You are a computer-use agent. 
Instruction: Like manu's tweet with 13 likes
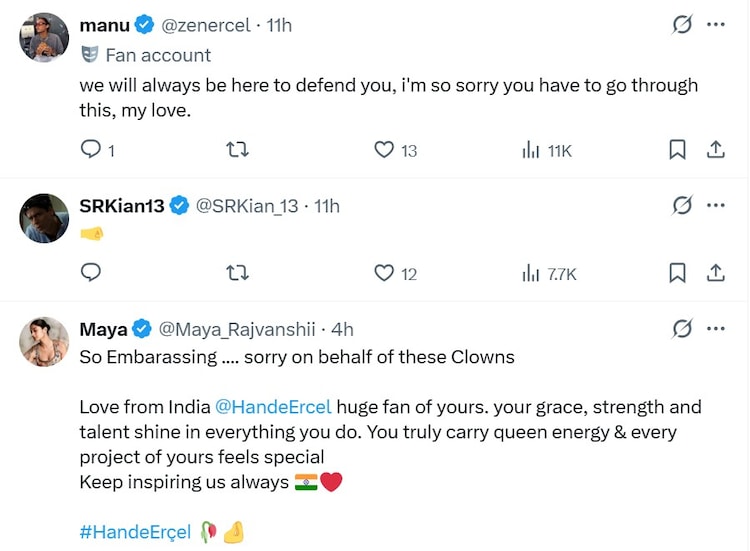[384, 149]
